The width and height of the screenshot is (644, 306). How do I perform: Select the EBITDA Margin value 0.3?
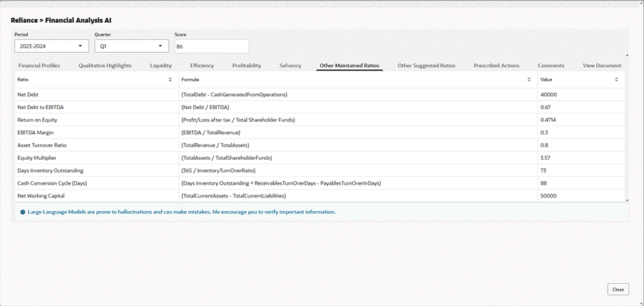tap(544, 133)
